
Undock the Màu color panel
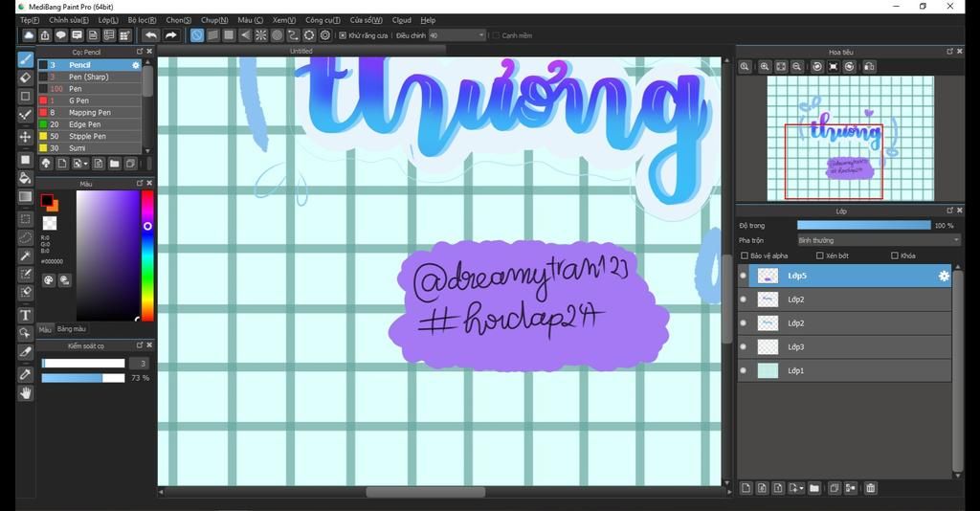point(140,183)
